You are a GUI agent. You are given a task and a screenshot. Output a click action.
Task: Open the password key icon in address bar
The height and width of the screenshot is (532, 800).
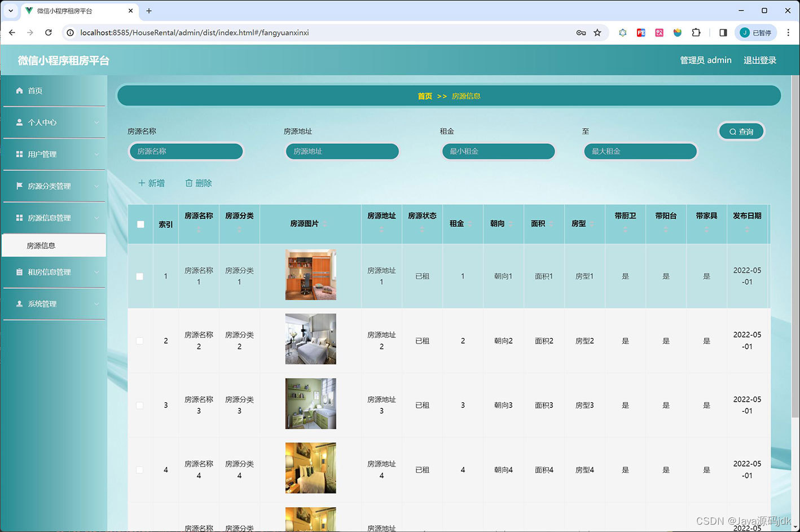pos(581,33)
